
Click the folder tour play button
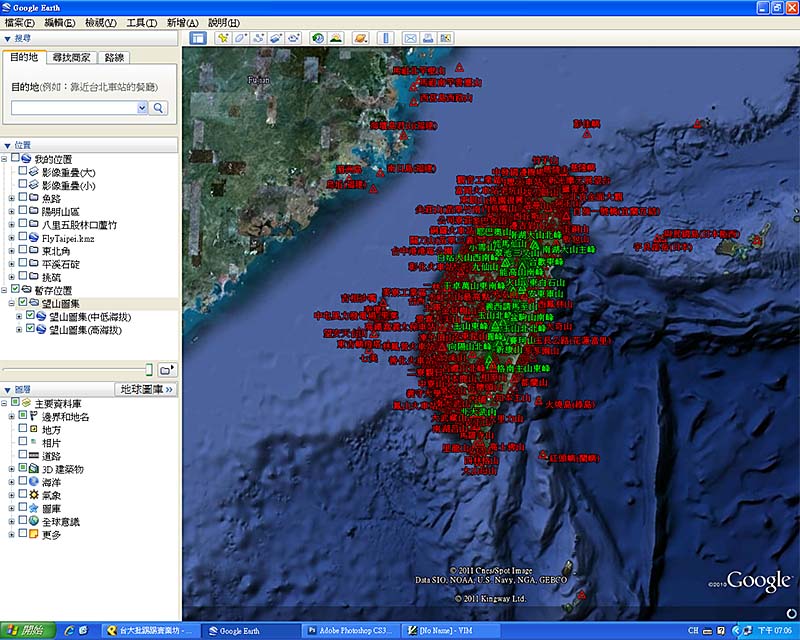coord(167,370)
